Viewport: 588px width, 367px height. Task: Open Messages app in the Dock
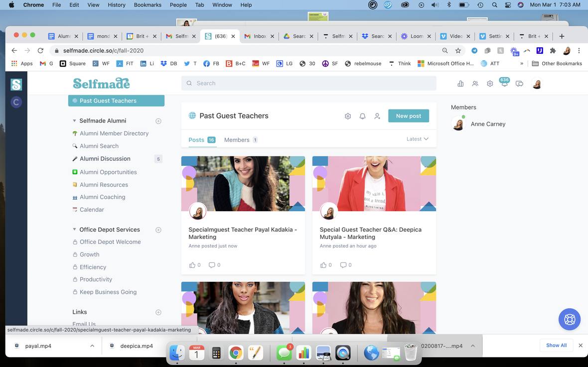click(x=284, y=353)
